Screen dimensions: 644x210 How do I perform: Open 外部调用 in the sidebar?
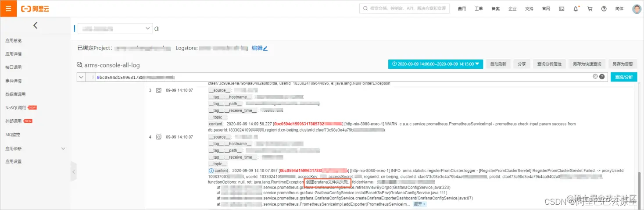tap(14, 121)
